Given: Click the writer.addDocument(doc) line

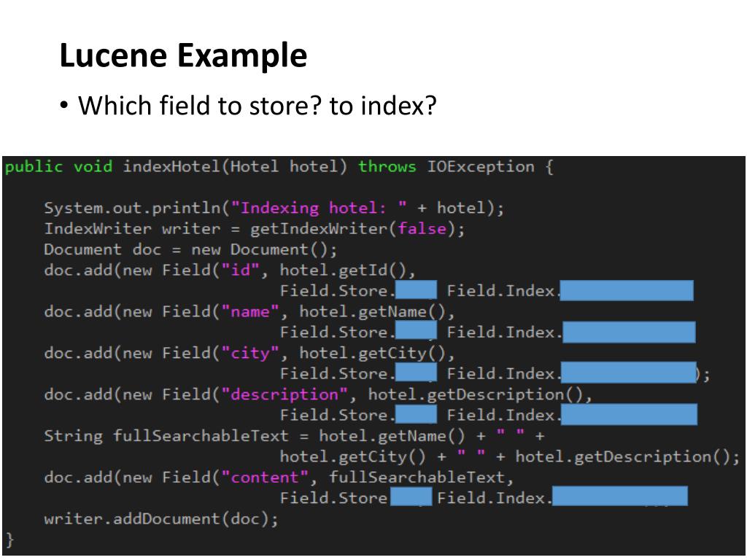Looking at the screenshot, I should pos(161,518).
